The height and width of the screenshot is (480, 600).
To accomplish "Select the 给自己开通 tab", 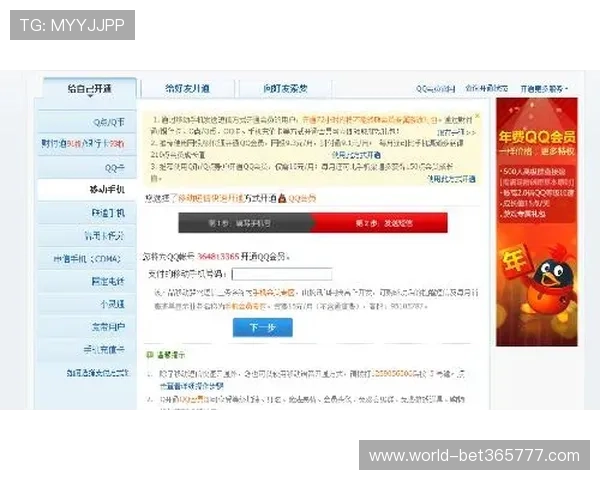I will 90,89.
